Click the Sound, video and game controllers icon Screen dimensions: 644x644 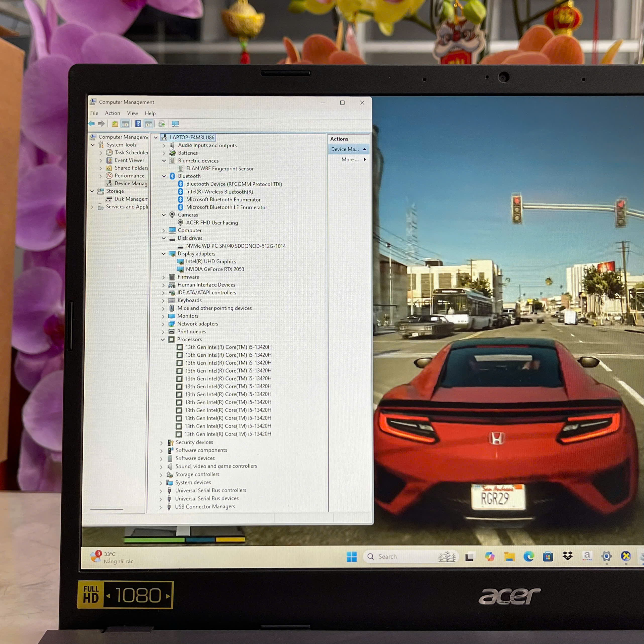tap(170, 466)
